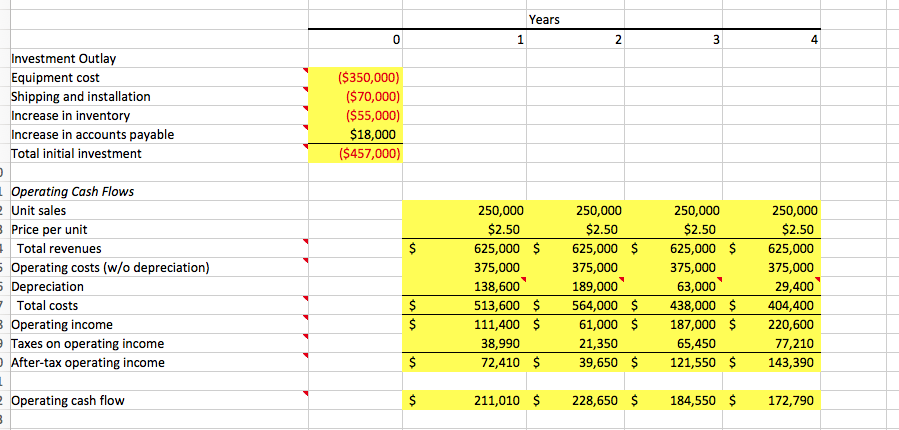The height and width of the screenshot is (430, 899).
Task: Select operating cash flow value 228,650
Action: click(596, 401)
